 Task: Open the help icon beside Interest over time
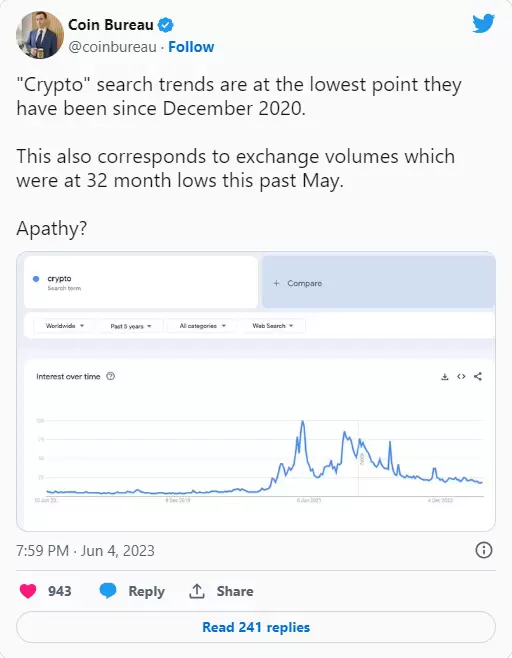click(x=110, y=376)
